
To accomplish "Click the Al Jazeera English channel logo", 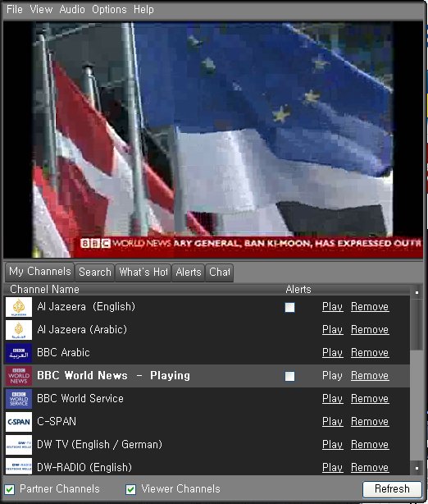I will tap(19, 307).
